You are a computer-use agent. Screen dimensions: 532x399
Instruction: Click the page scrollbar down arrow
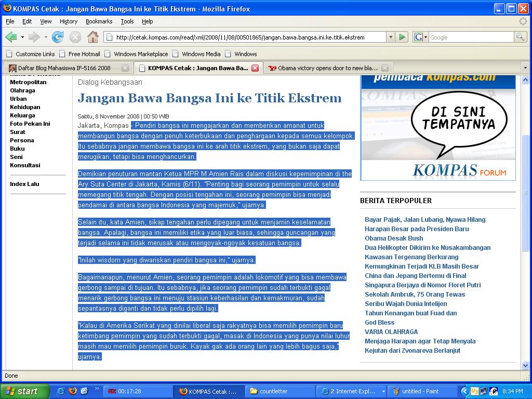(525, 365)
